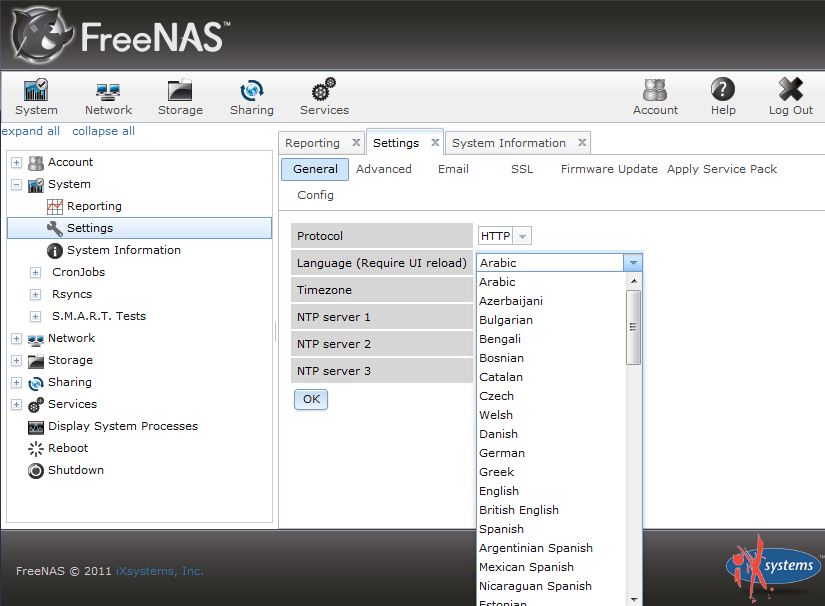Select British English from language list
The height and width of the screenshot is (606, 825).
point(519,510)
